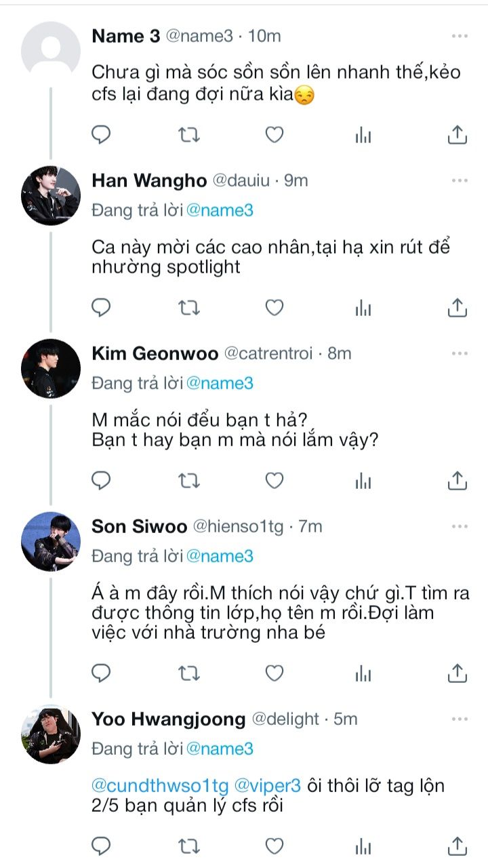
Task: View Yoo Hwangjoong's avatar
Action: (51, 734)
